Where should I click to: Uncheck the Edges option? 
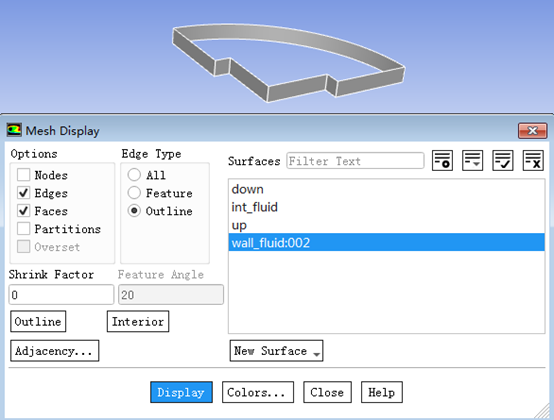(24, 193)
